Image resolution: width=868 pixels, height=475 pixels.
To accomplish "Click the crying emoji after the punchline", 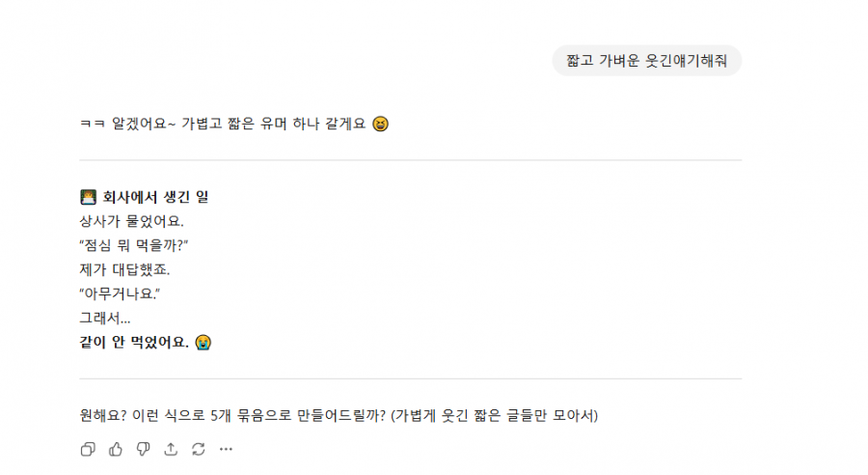I will [x=203, y=342].
